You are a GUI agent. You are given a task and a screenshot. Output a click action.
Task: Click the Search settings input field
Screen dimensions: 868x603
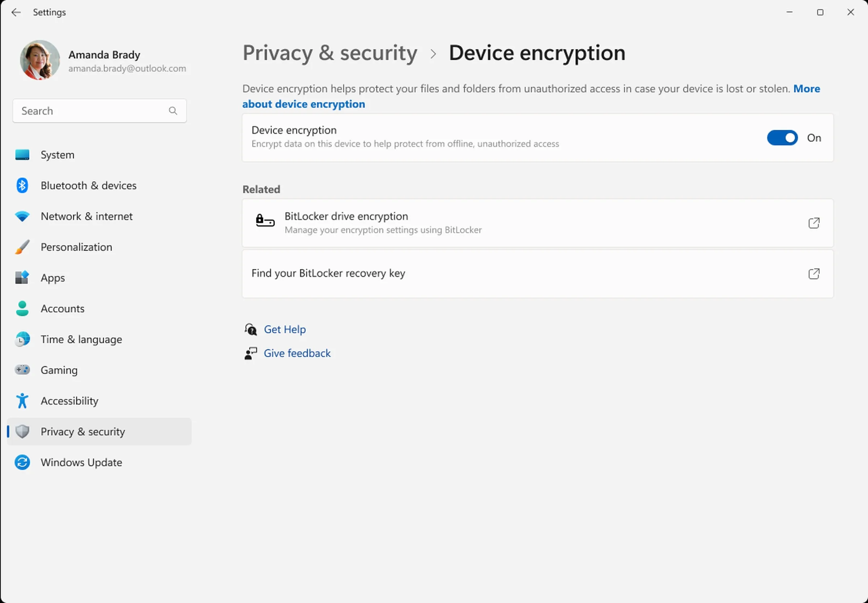click(99, 111)
